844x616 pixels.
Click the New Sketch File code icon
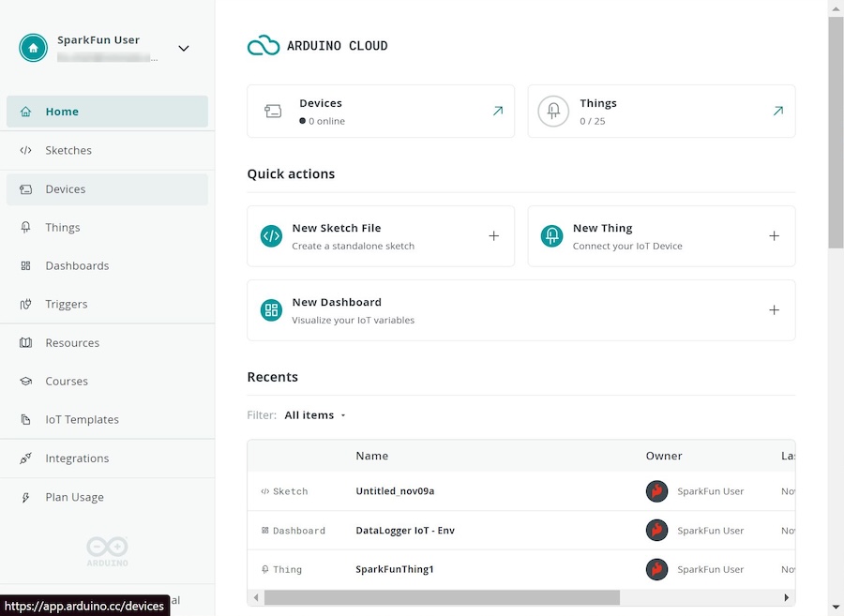[x=271, y=236]
